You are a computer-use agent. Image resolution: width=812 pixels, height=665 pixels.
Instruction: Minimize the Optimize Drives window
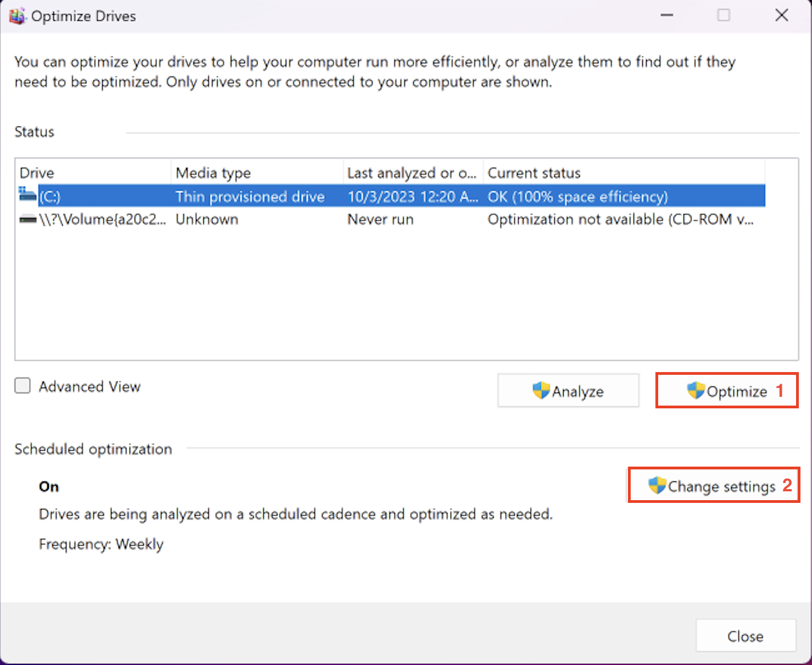click(667, 15)
